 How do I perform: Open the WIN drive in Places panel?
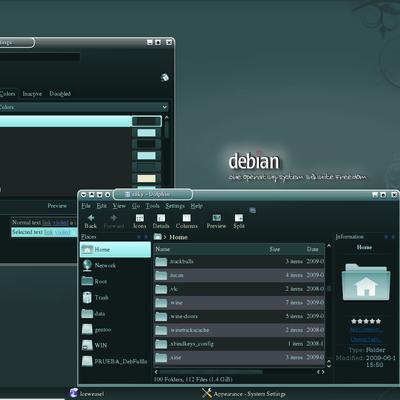115,345
